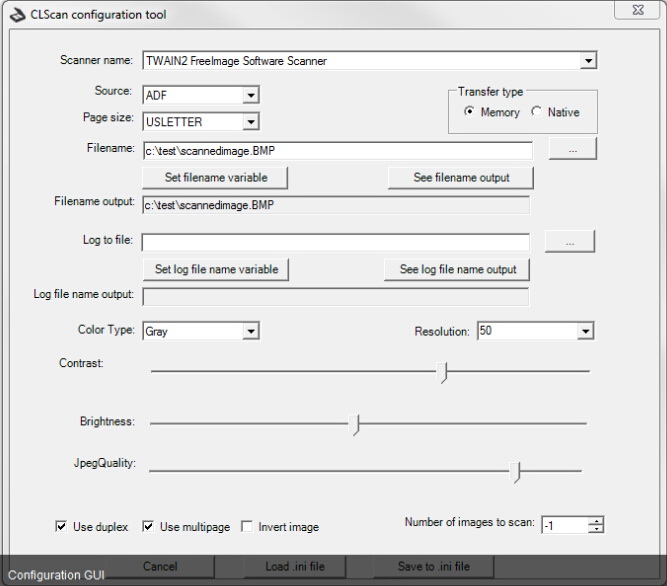Click See filename output button
This screenshot has height=586, width=667.
pos(461,178)
